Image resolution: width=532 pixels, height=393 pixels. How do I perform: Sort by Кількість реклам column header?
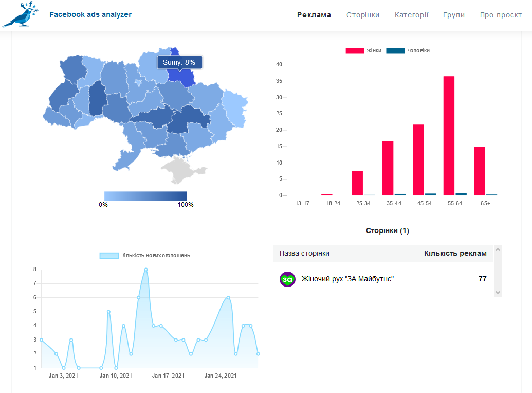455,253
